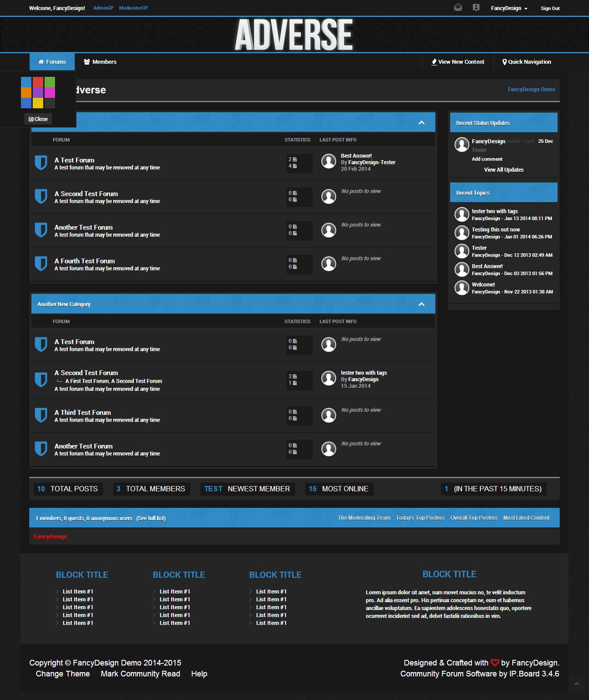
Task: Choose the yellow theme color swatch
Action: (x=38, y=103)
